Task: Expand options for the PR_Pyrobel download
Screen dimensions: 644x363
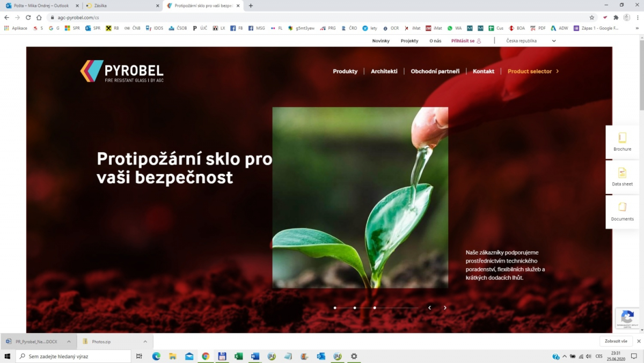Action: click(x=68, y=341)
